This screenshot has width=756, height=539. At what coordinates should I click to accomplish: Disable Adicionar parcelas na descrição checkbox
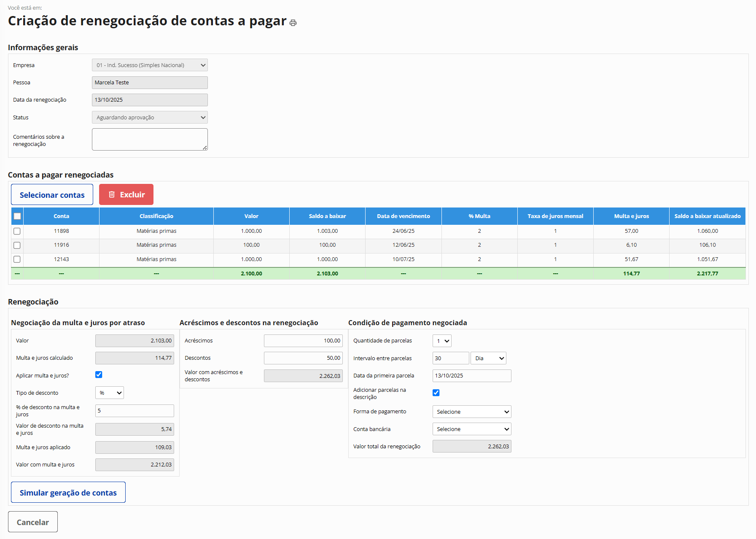pos(436,393)
